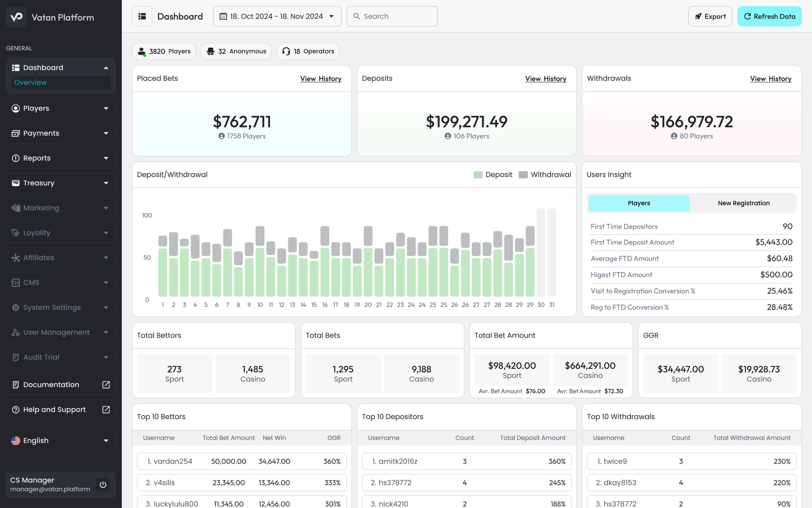Click the power logout icon
Viewport: 812px width, 508px height.
coord(103,484)
